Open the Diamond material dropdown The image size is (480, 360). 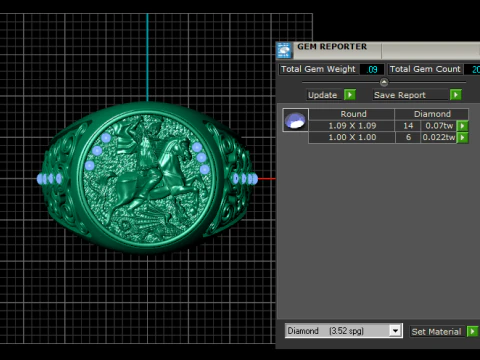395,331
